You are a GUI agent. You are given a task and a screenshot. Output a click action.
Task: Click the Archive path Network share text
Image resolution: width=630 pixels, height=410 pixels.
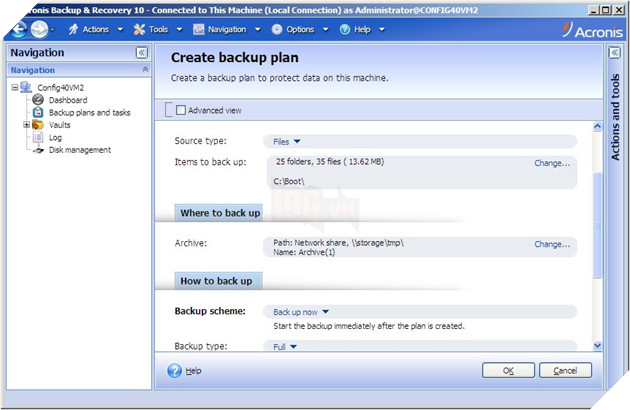point(338,242)
